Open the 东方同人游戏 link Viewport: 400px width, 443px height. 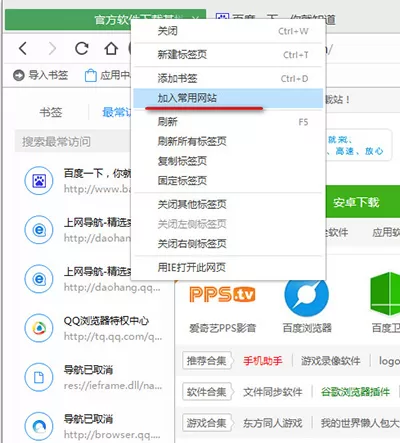coord(273,423)
